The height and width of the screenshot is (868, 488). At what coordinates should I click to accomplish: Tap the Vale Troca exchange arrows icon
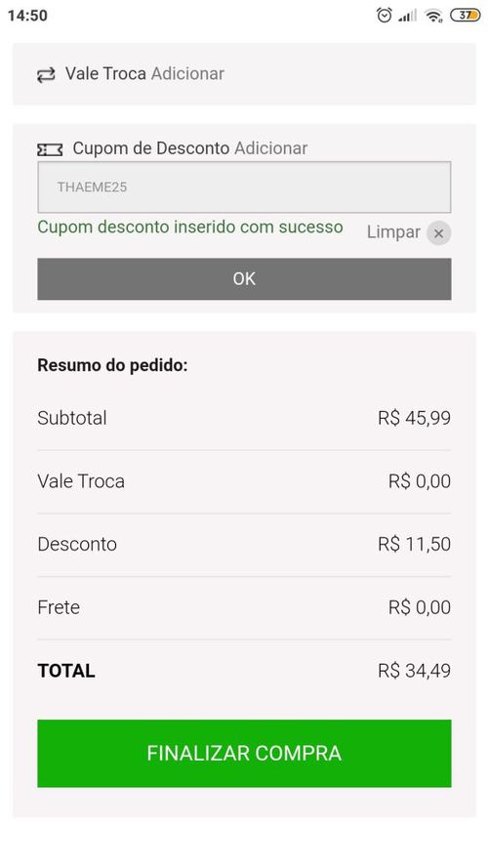click(x=46, y=75)
